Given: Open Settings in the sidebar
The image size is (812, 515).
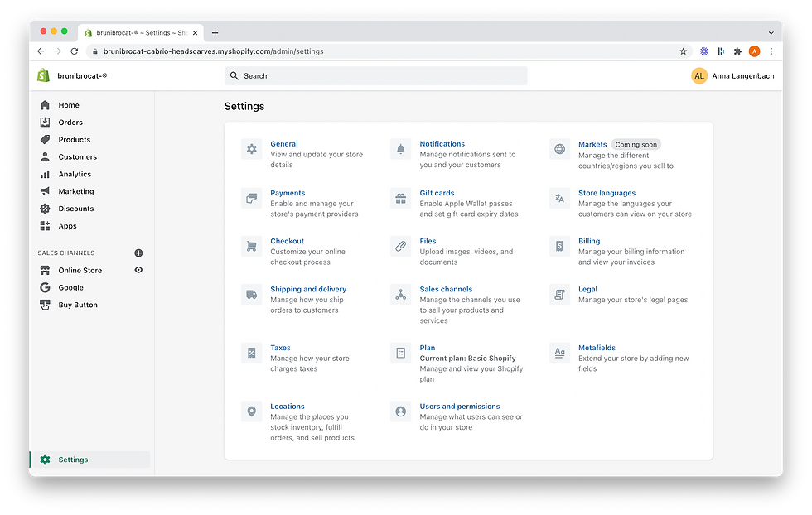Looking at the screenshot, I should pos(90,460).
